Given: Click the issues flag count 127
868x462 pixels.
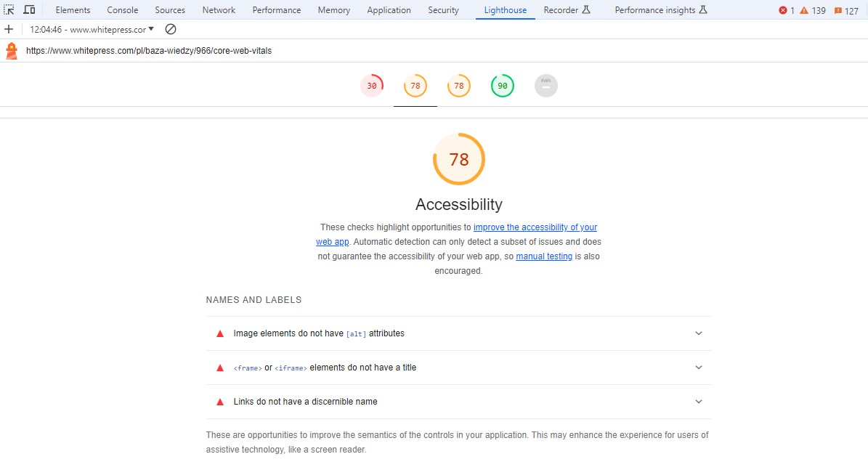Looking at the screenshot, I should click(846, 10).
